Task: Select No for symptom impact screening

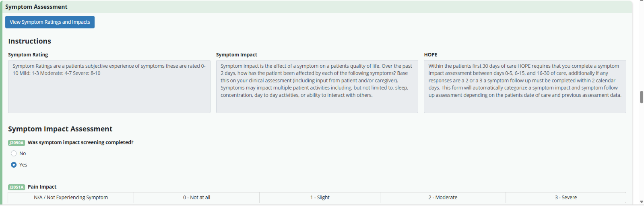Action: click(x=14, y=154)
